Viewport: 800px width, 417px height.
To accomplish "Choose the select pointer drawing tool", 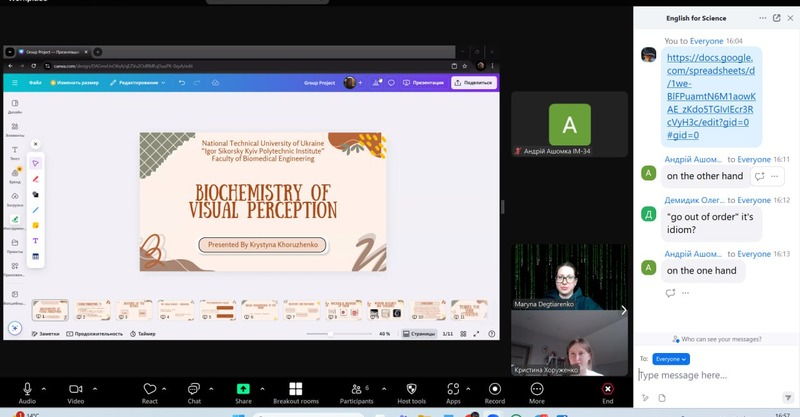I will [x=35, y=163].
